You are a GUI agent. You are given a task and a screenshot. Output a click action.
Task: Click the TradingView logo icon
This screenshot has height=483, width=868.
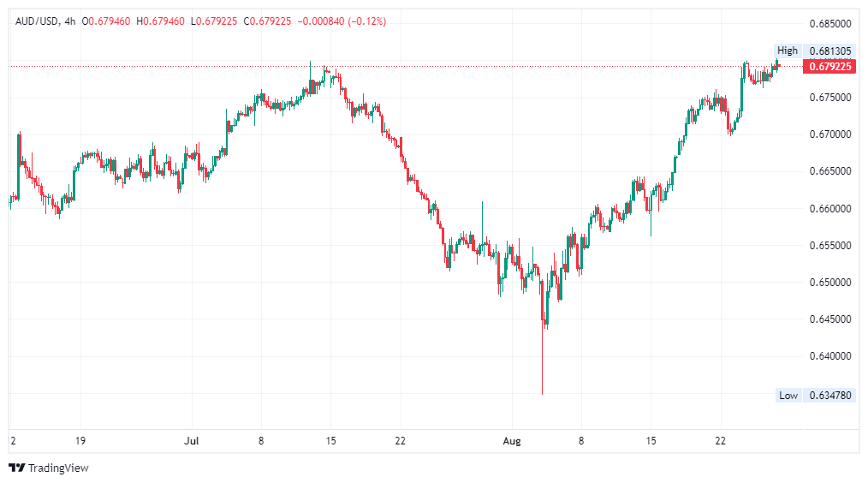[16, 468]
